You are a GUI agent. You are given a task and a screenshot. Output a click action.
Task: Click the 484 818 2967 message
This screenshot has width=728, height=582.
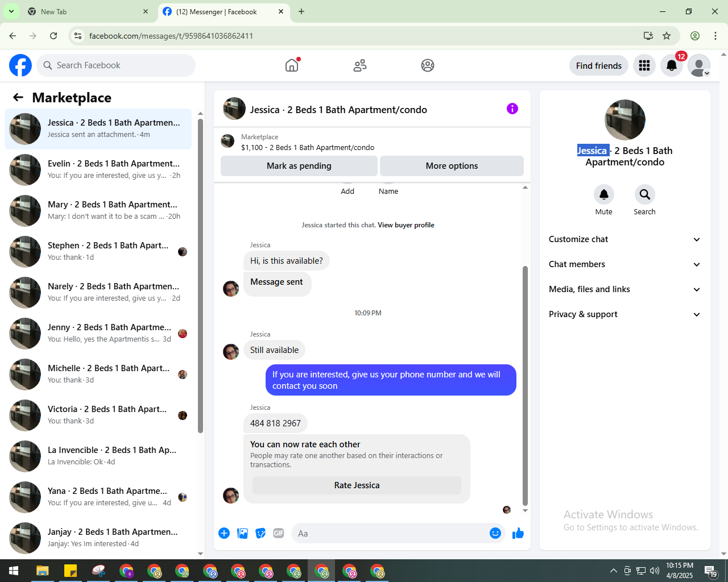click(275, 423)
